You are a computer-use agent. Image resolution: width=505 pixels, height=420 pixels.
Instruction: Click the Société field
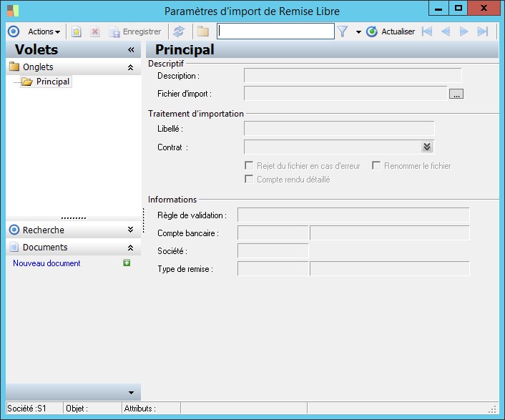(273, 251)
